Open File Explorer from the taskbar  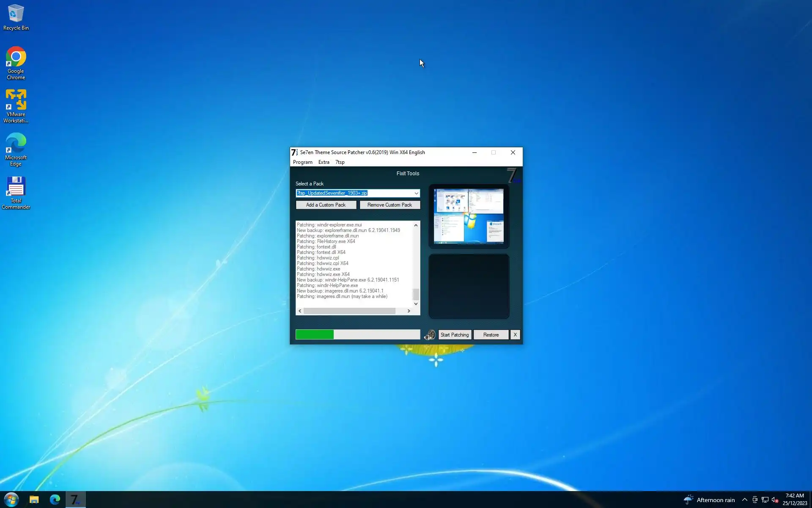[x=34, y=500]
